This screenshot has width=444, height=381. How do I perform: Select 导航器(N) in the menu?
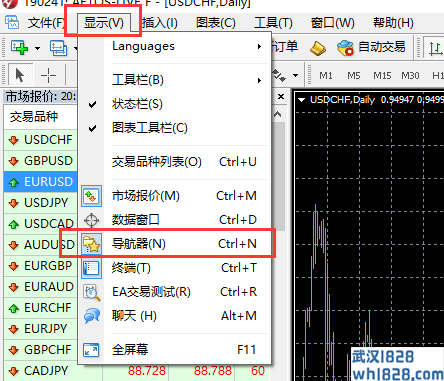(175, 244)
